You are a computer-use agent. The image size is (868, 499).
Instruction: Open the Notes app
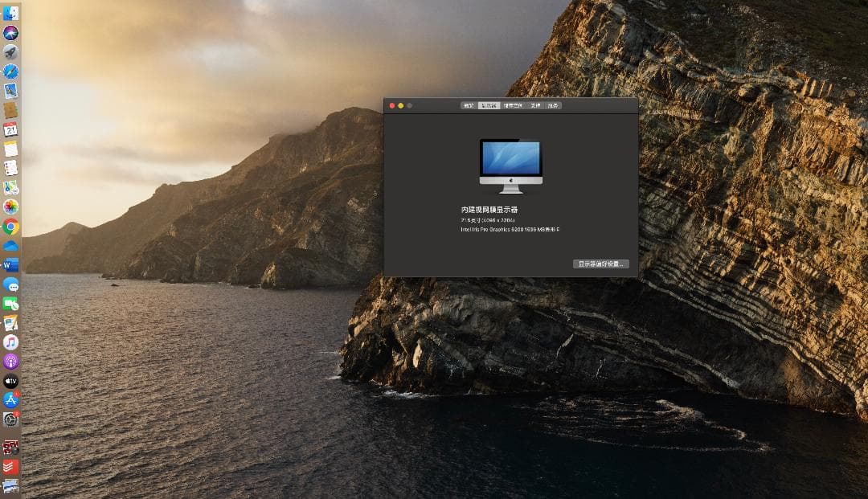(12, 146)
